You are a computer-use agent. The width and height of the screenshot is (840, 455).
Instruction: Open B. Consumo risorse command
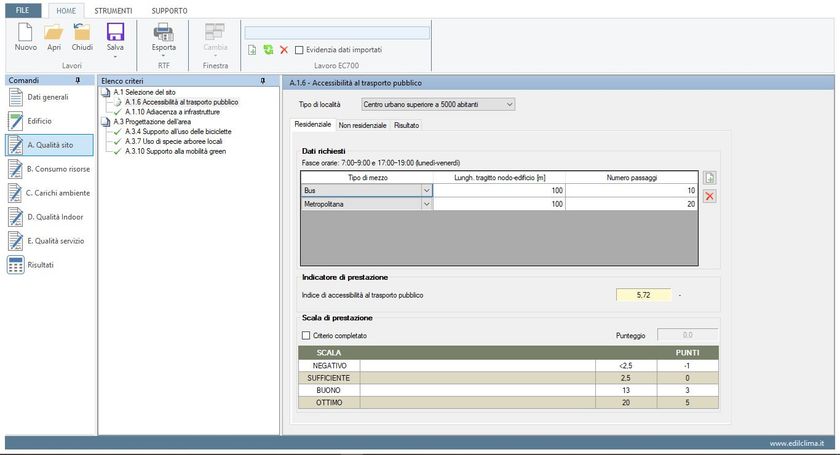click(50, 169)
